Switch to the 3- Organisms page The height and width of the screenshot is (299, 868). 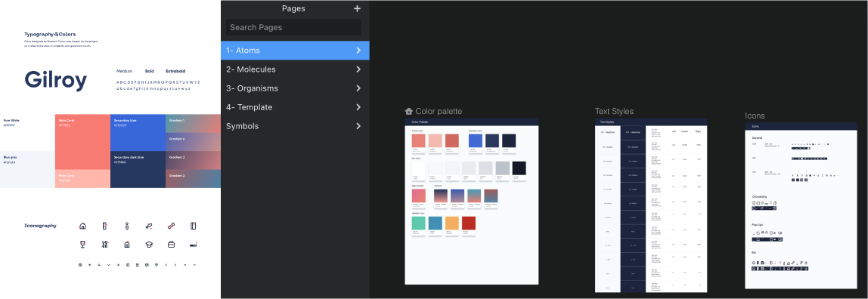(295, 88)
